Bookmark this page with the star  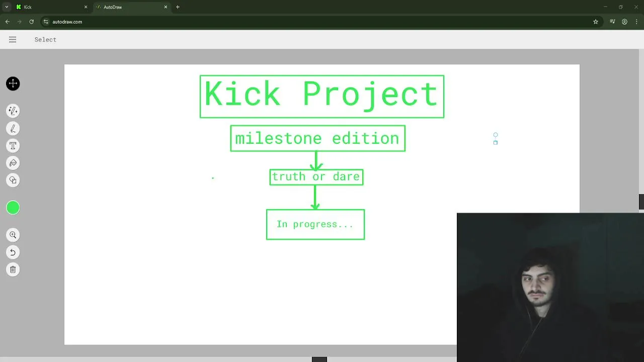coord(596,22)
